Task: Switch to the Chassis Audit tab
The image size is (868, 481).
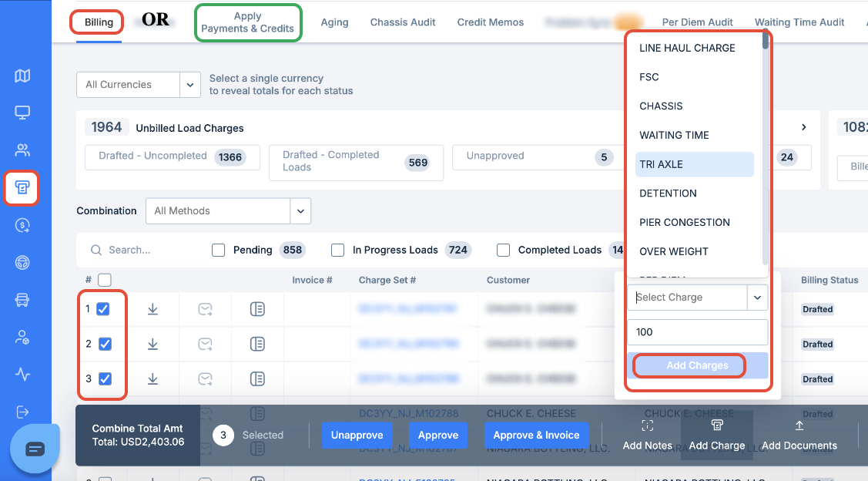Action: pyautogui.click(x=403, y=22)
